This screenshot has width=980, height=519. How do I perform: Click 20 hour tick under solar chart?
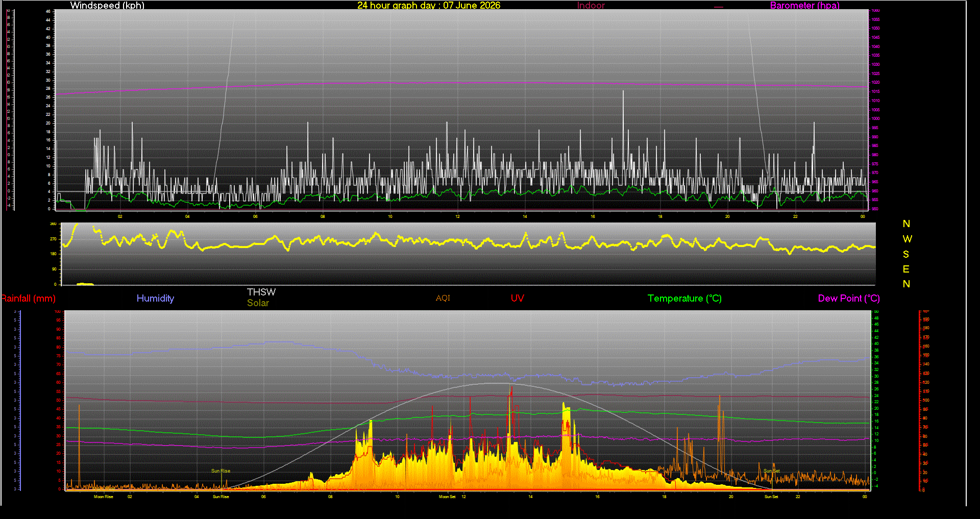(731, 497)
